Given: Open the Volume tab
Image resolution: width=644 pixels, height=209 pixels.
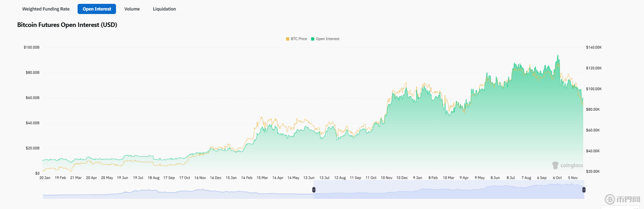Looking at the screenshot, I should 132,9.
